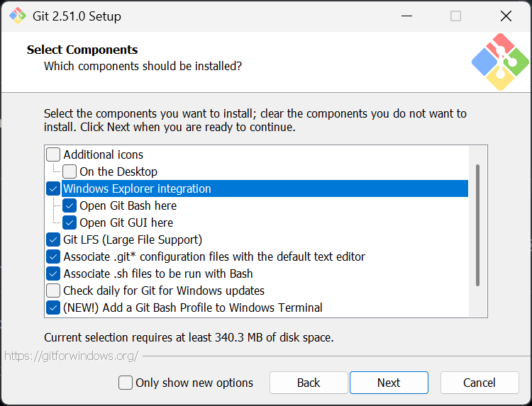Viewport: 532px width, 406px height.
Task: Enable Check daily for Git updates
Action: point(53,291)
